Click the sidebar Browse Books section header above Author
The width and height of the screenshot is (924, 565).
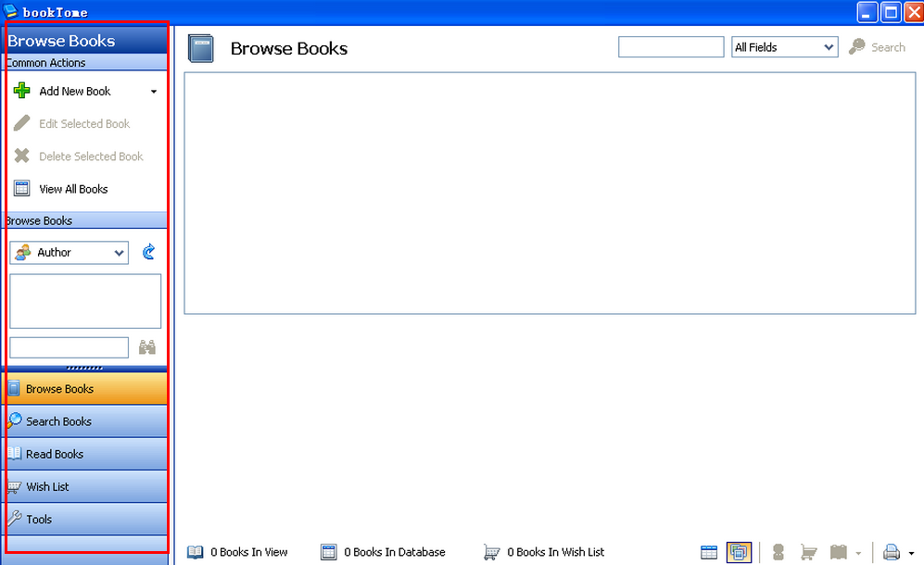85,220
